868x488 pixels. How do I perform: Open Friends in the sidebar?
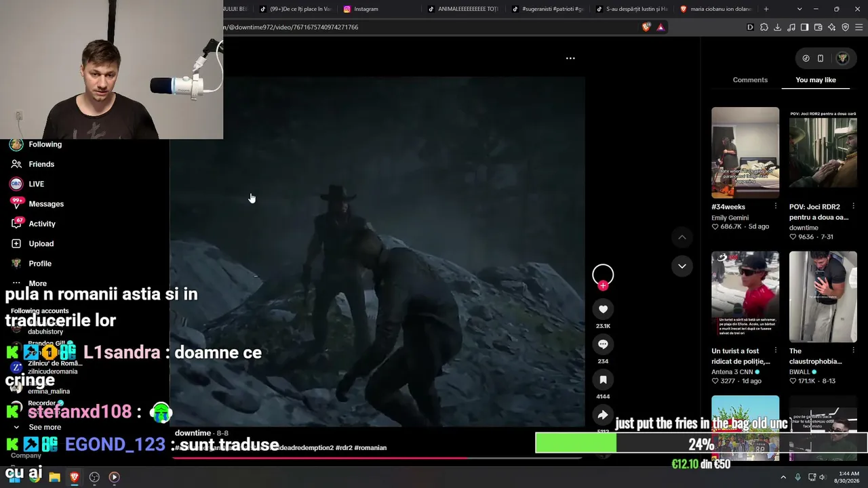point(41,164)
